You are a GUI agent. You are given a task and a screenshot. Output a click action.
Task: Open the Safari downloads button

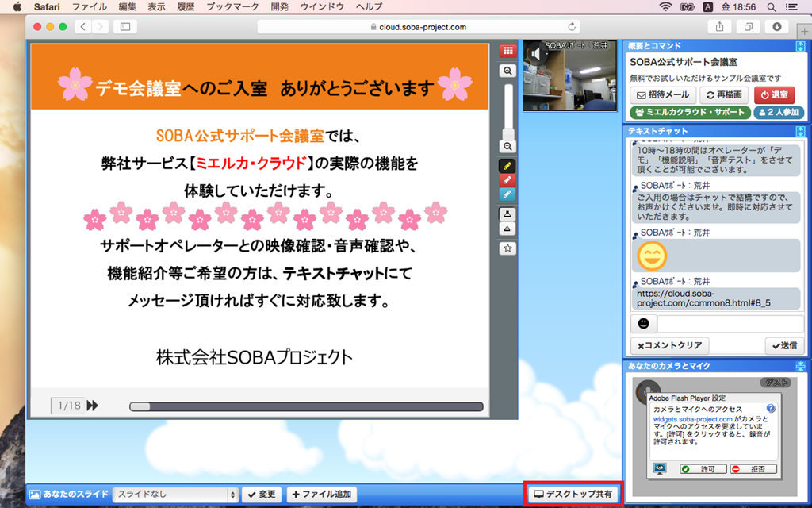pyautogui.click(x=777, y=27)
